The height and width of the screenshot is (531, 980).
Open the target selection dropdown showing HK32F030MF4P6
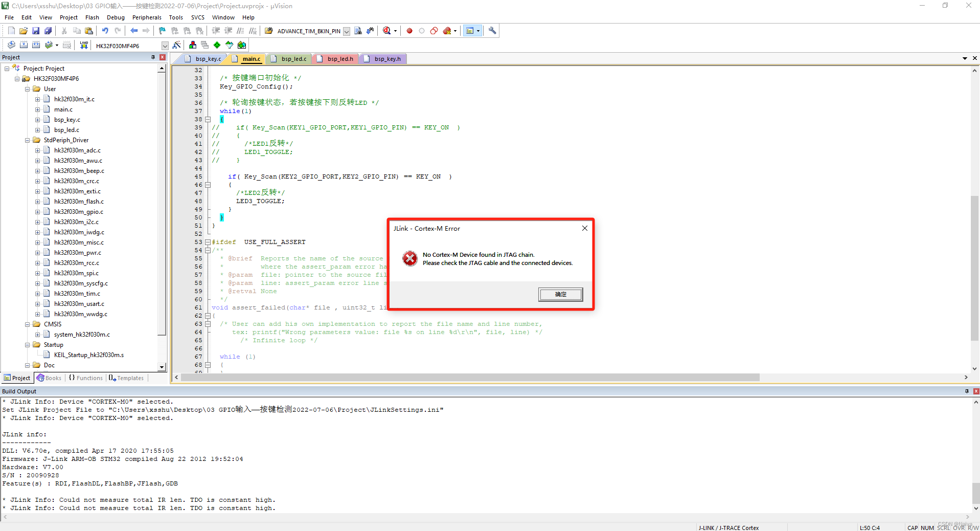point(165,45)
